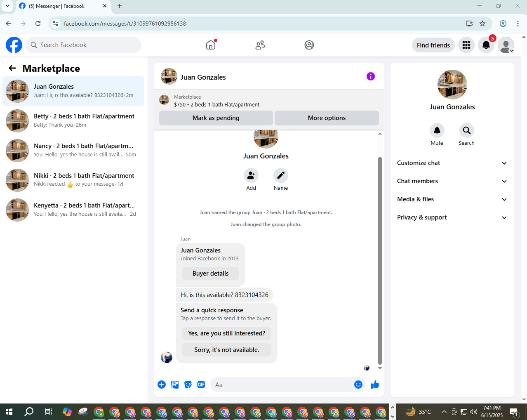Click the $750 listing thumbnail in Marketplace banner
The width and height of the screenshot is (527, 420).
(x=164, y=100)
